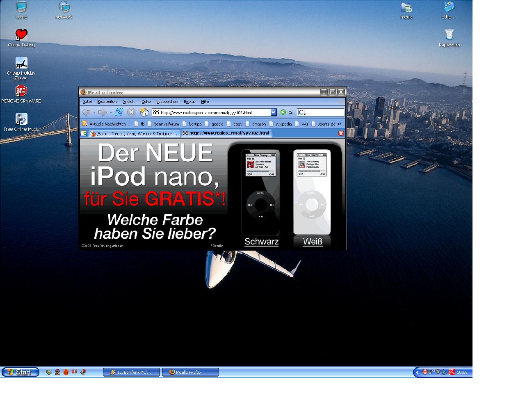Select the realcoupons yyy102.html tab

(226, 133)
